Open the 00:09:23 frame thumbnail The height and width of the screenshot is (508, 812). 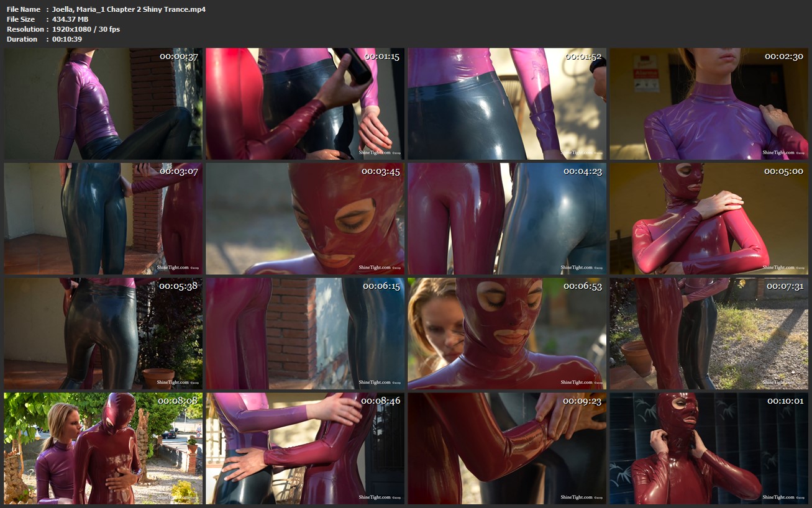(x=507, y=448)
